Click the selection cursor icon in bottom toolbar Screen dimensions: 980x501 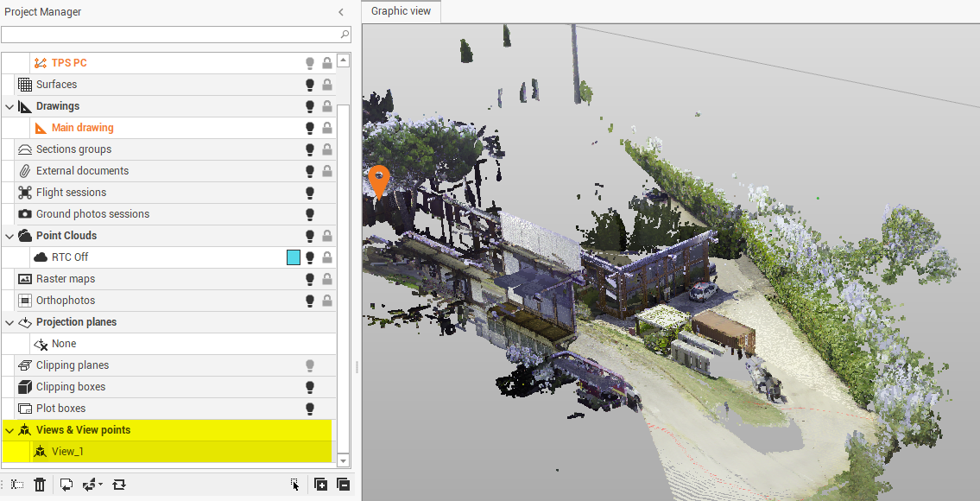coord(294,485)
